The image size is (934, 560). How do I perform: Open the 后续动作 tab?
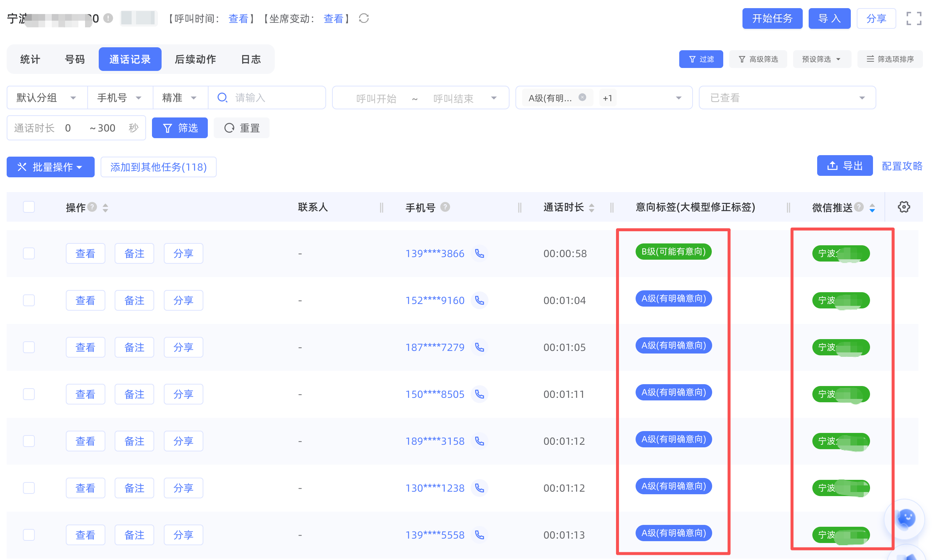click(195, 59)
